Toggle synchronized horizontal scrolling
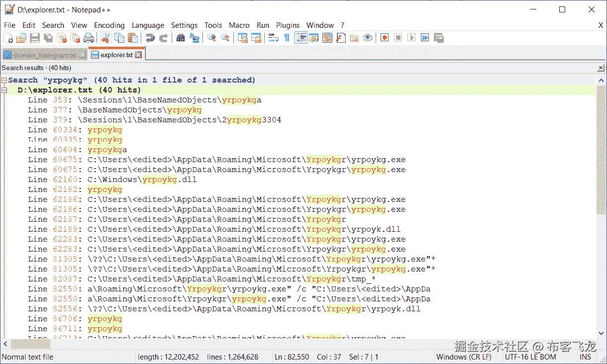The image size is (607, 364). pos(256,38)
